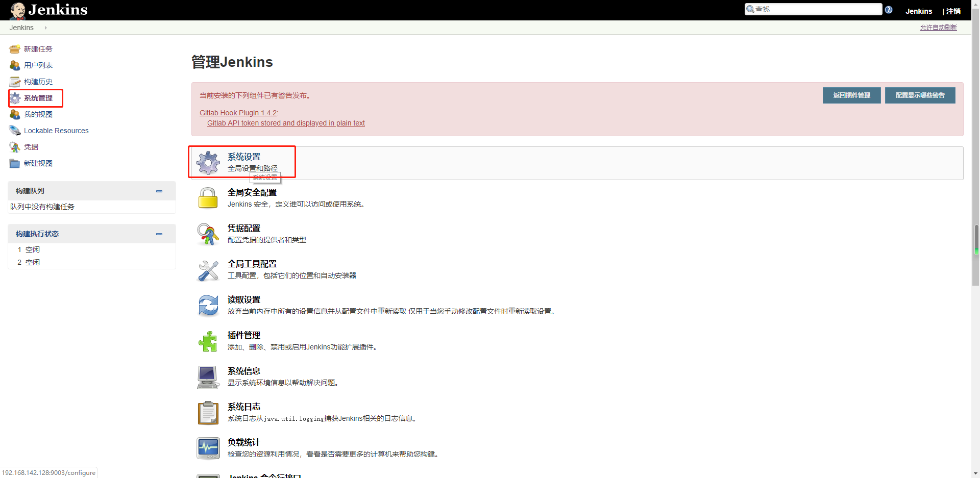Click the scrollbar down arrow
980x478 pixels.
click(x=976, y=473)
